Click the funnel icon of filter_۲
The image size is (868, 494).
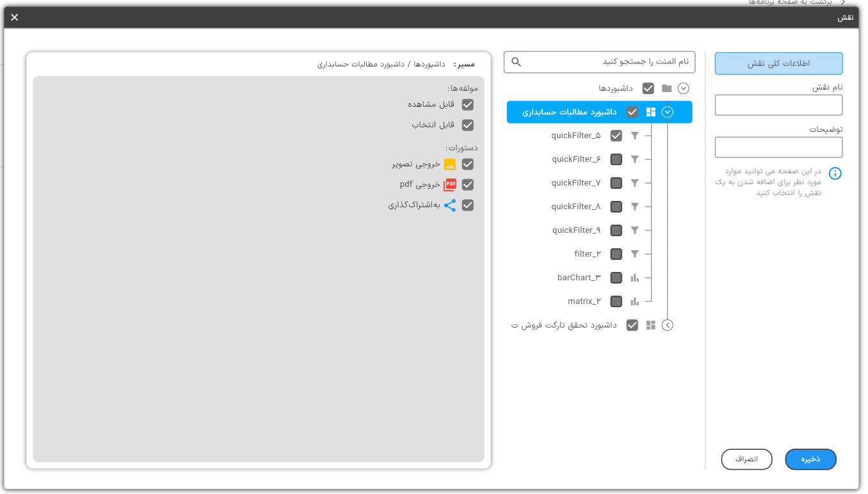[635, 254]
